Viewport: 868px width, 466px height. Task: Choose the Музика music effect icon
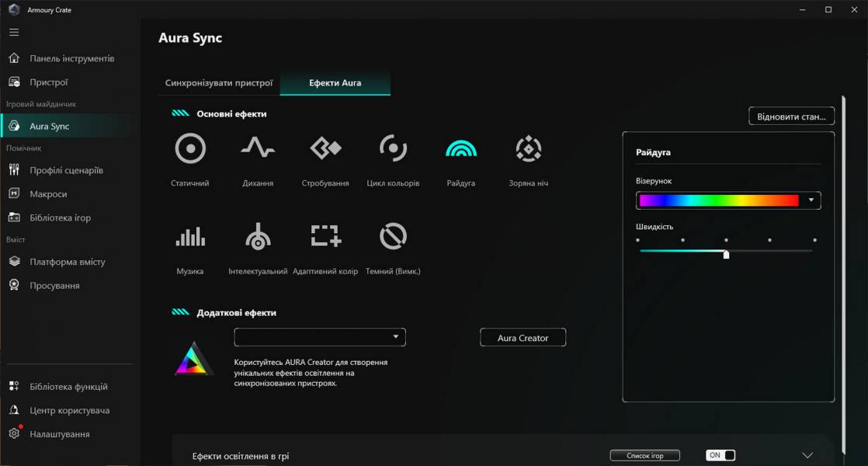click(190, 237)
